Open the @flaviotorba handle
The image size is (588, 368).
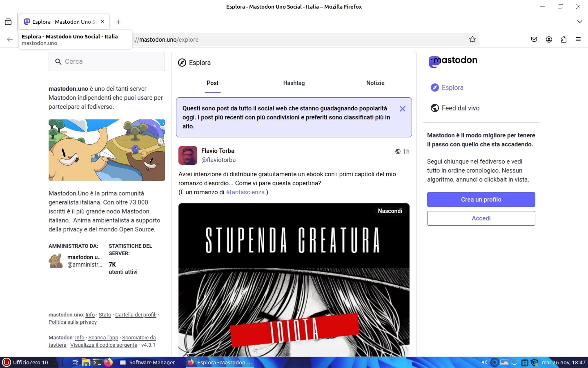click(218, 160)
